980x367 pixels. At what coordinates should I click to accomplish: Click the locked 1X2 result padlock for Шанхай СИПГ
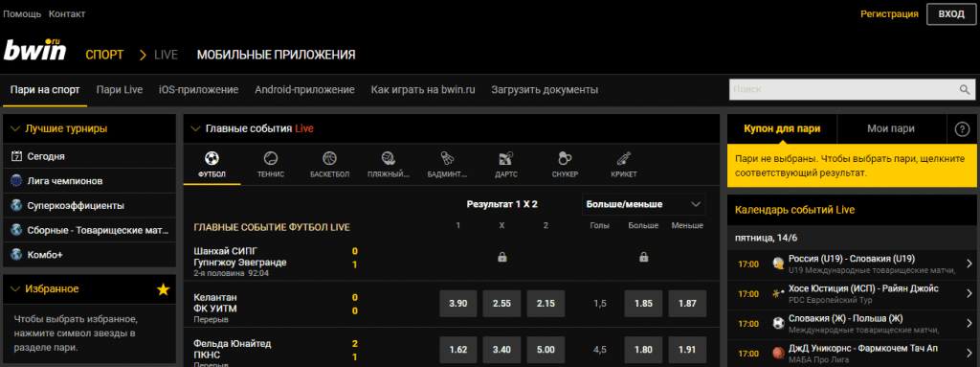pos(501,257)
